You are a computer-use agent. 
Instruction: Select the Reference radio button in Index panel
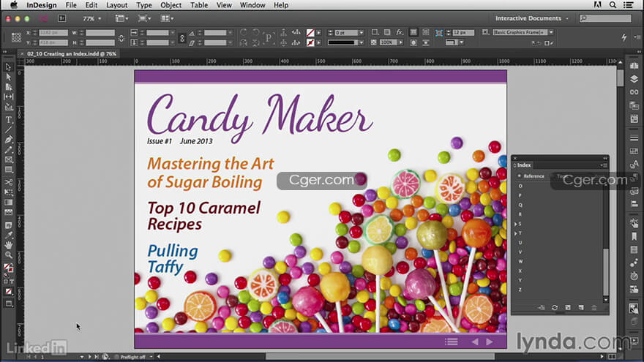[x=520, y=176]
